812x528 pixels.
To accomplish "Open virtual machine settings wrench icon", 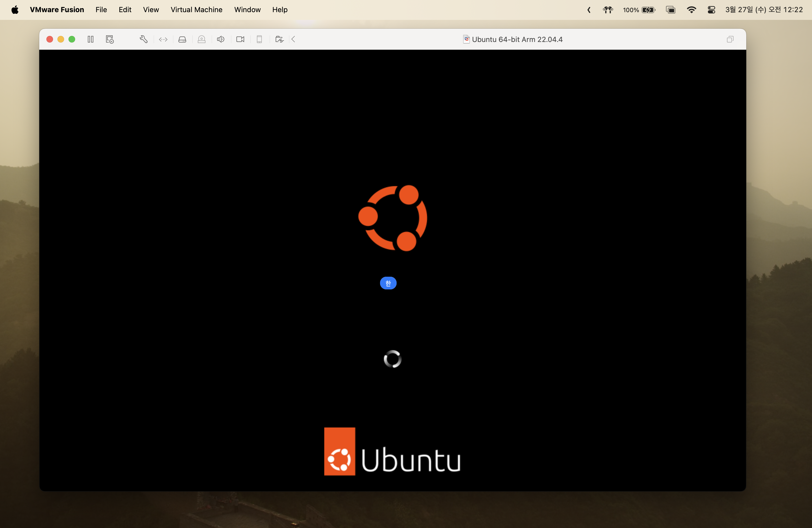I will [144, 39].
